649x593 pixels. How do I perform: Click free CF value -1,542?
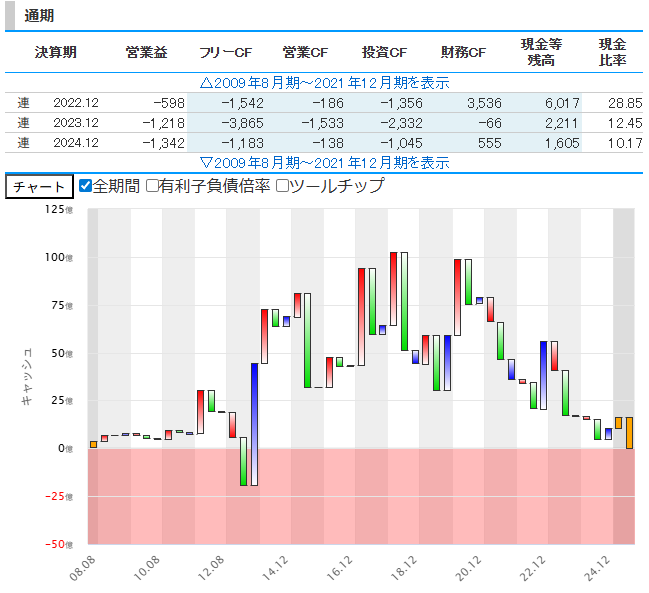click(x=243, y=103)
